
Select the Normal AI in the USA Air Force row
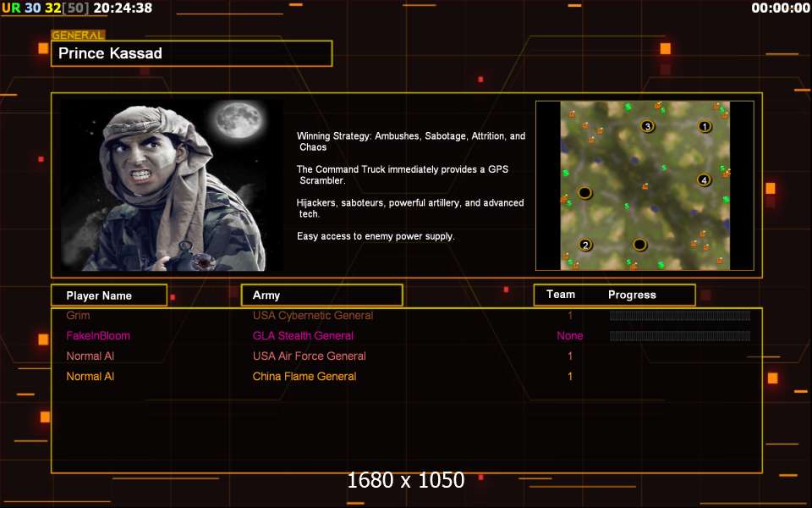tap(91, 356)
